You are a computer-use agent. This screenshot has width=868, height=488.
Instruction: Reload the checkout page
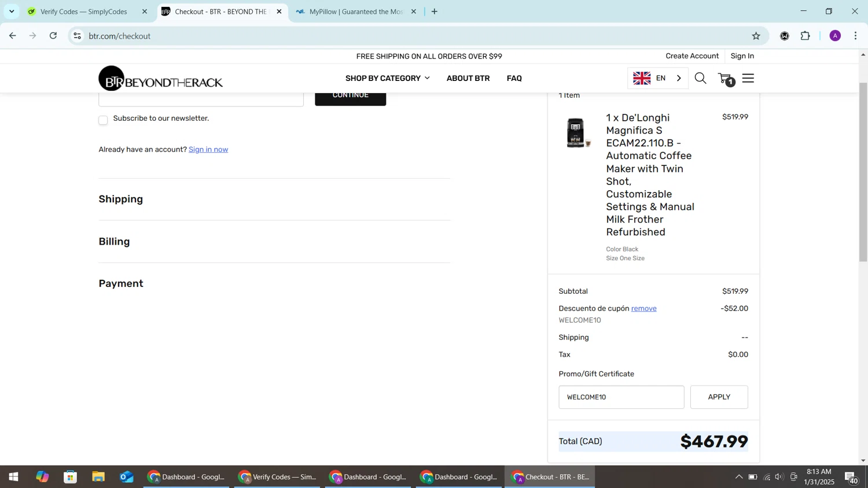tap(53, 36)
